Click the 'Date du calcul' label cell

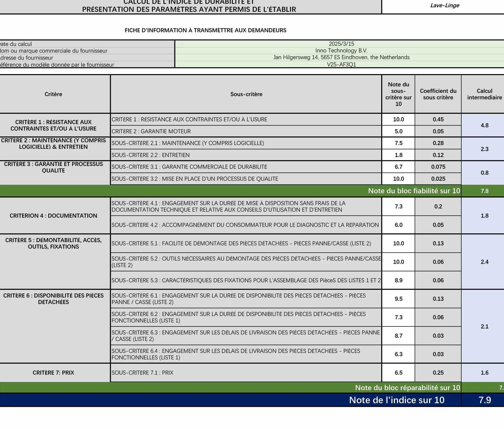click(87, 44)
